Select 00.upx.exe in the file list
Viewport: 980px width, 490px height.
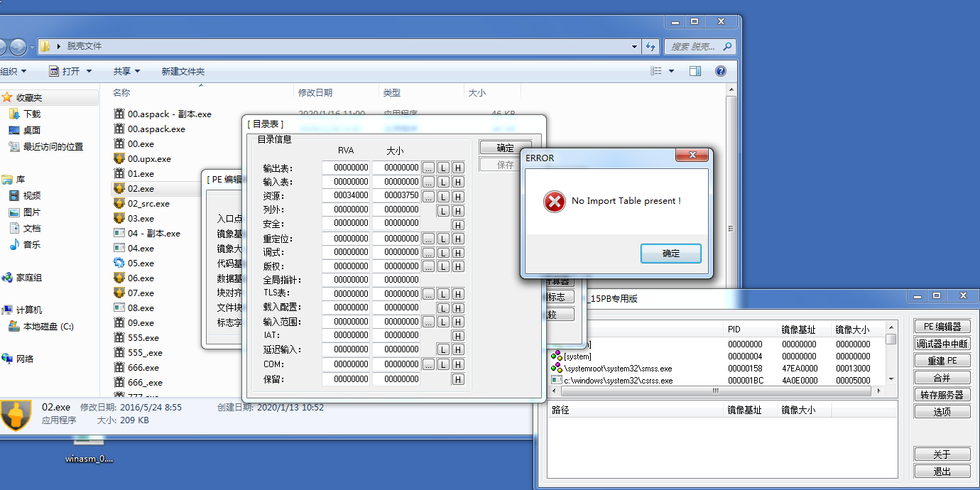click(x=149, y=158)
